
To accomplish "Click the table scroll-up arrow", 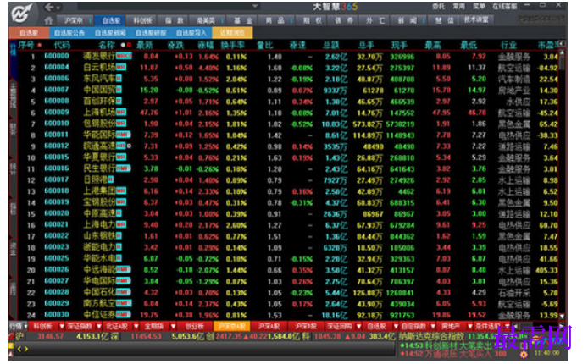I will tap(562, 53).
